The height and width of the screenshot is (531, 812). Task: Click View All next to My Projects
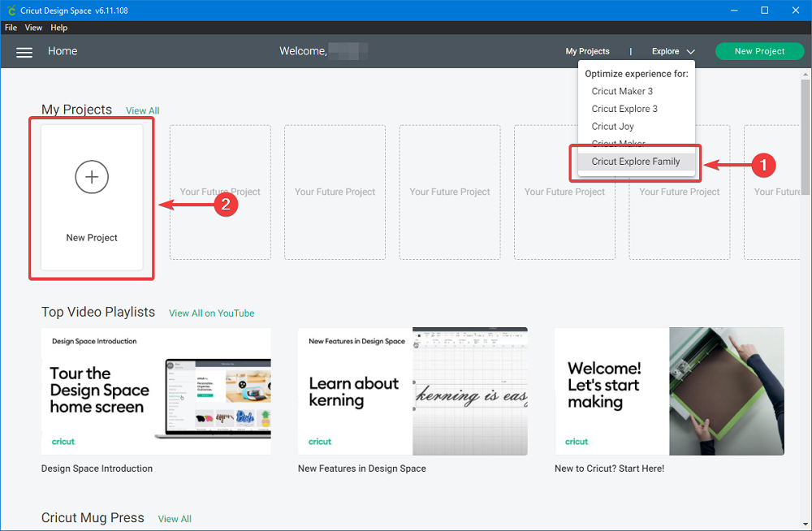142,111
